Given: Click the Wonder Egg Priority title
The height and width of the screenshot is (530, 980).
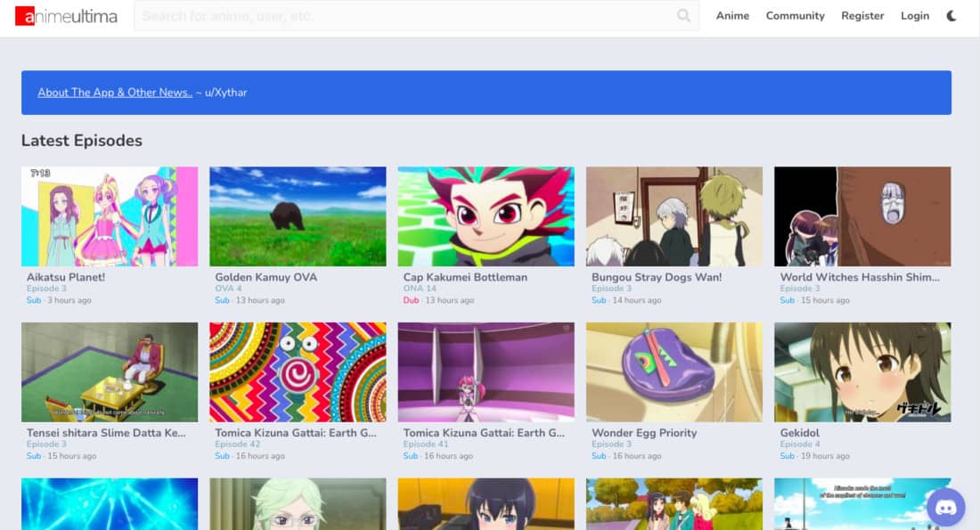Looking at the screenshot, I should [644, 433].
